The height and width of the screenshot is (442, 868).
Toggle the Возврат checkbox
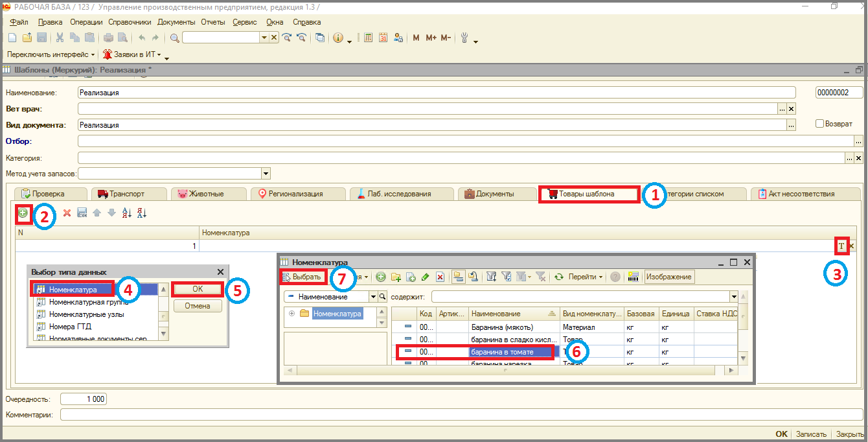[x=819, y=123]
